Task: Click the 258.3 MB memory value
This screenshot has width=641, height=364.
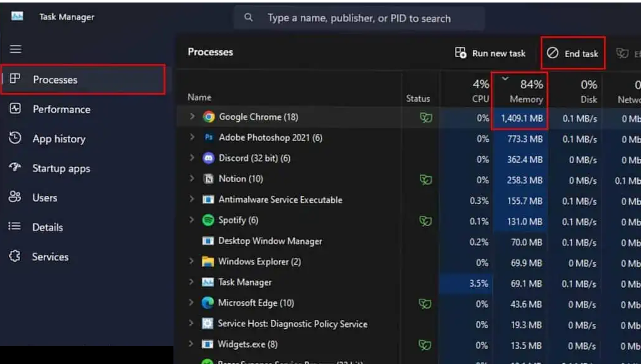Action: tap(525, 180)
